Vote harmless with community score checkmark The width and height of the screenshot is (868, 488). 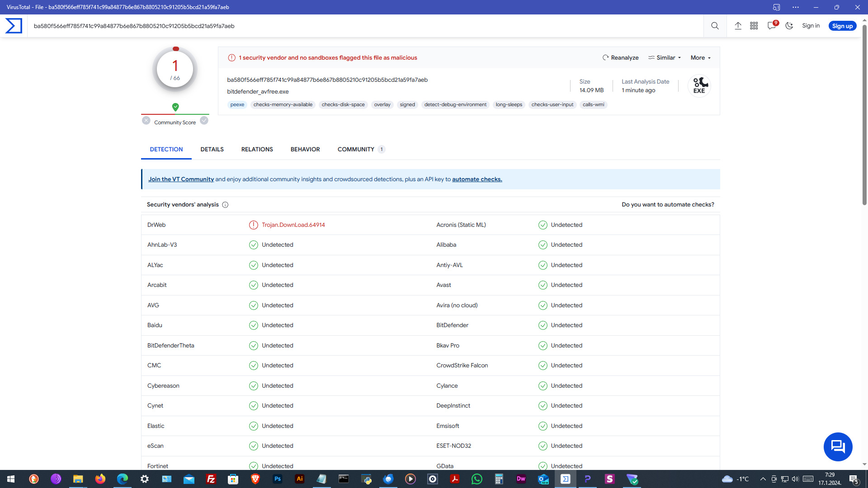204,120
